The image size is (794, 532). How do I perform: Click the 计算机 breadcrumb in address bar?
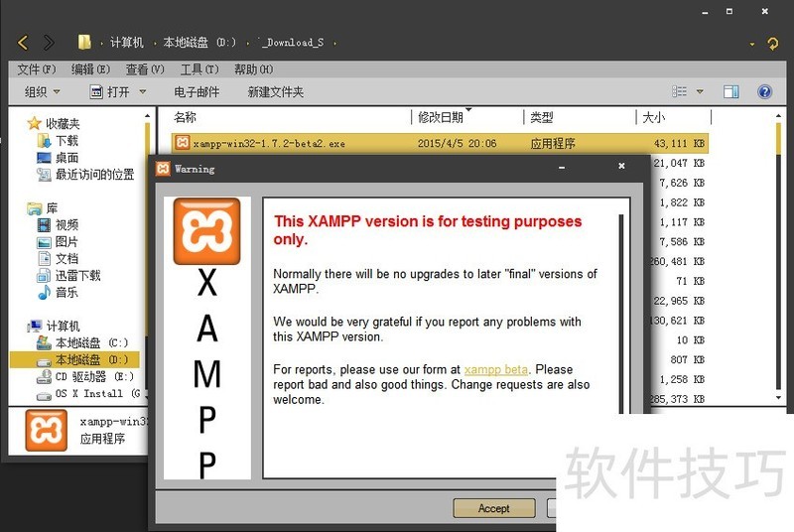[127, 43]
